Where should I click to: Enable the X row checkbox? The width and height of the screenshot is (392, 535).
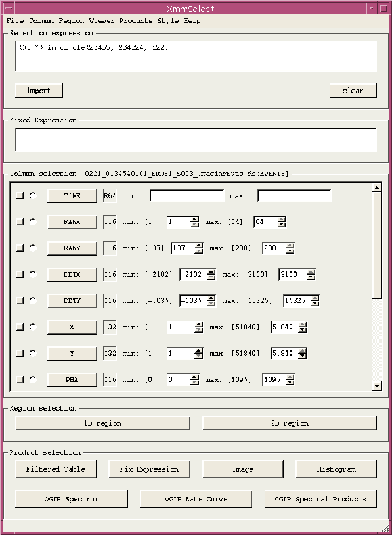pos(20,327)
